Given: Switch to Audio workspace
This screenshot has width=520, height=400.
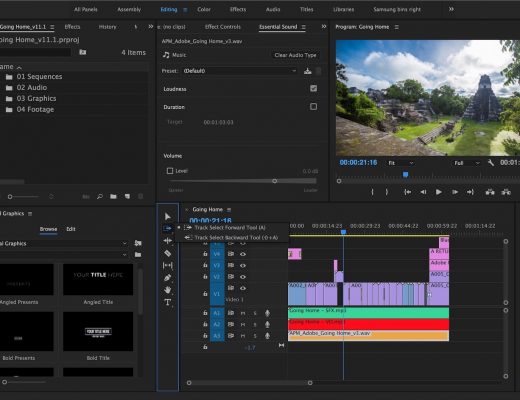Looking at the screenshot, I should click(273, 9).
